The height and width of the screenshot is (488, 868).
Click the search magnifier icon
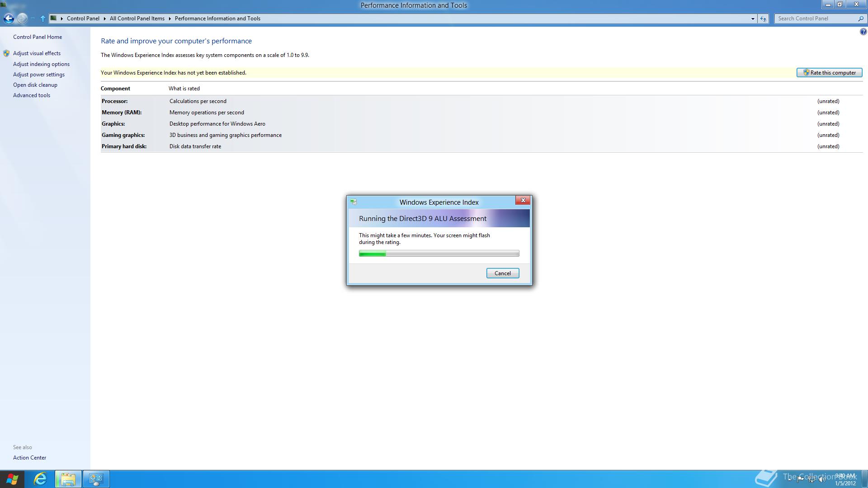(x=860, y=19)
